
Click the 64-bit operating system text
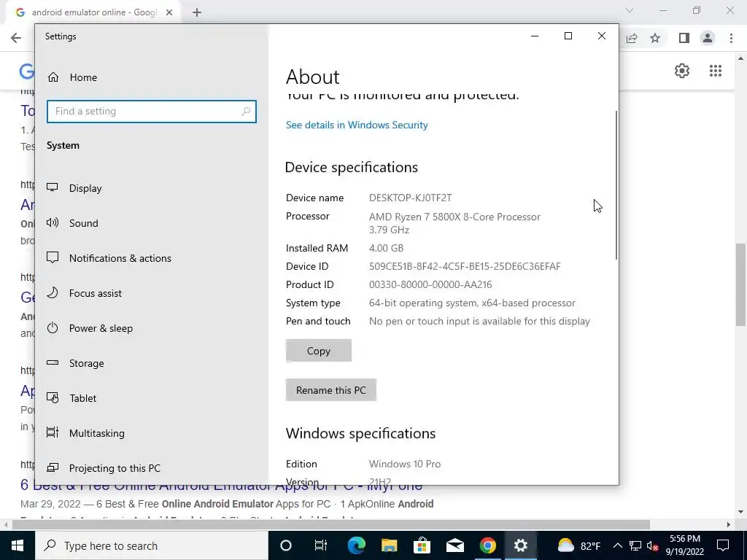[472, 303]
